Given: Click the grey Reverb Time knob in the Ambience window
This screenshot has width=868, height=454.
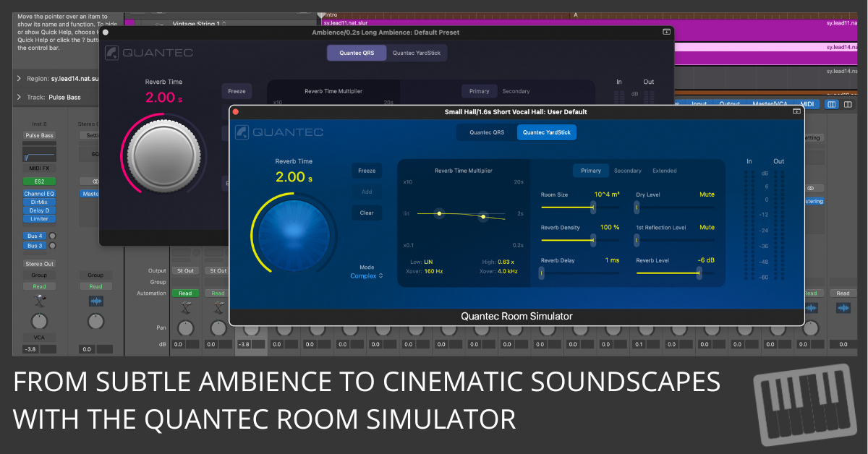Looking at the screenshot, I should click(164, 154).
